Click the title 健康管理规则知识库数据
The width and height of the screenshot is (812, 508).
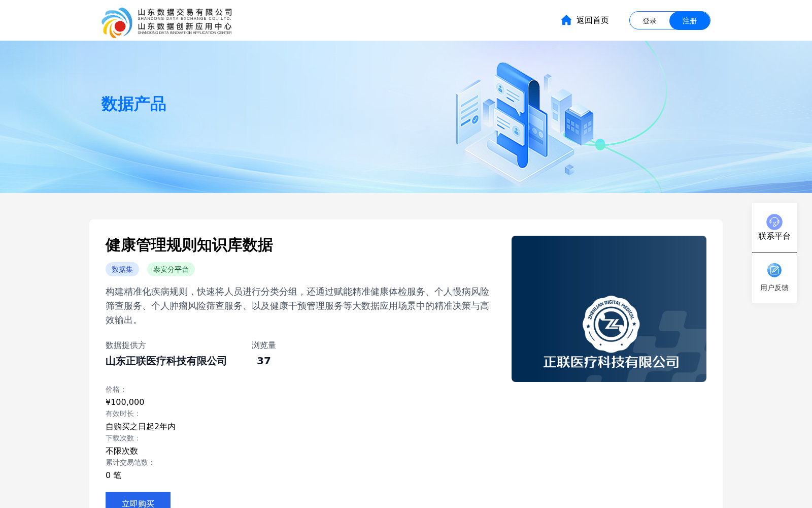coord(189,245)
